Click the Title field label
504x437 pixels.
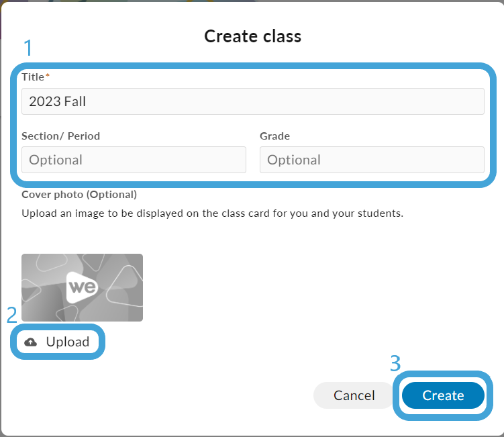click(33, 77)
